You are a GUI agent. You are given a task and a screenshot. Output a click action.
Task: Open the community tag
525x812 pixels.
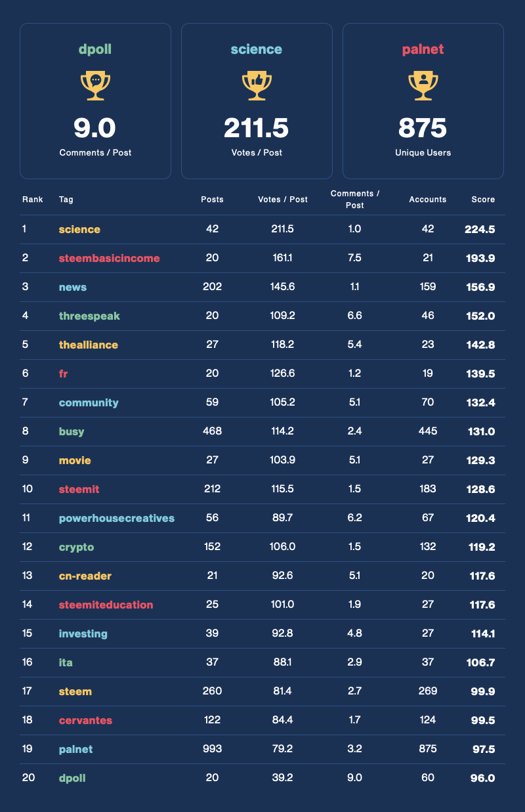point(89,402)
